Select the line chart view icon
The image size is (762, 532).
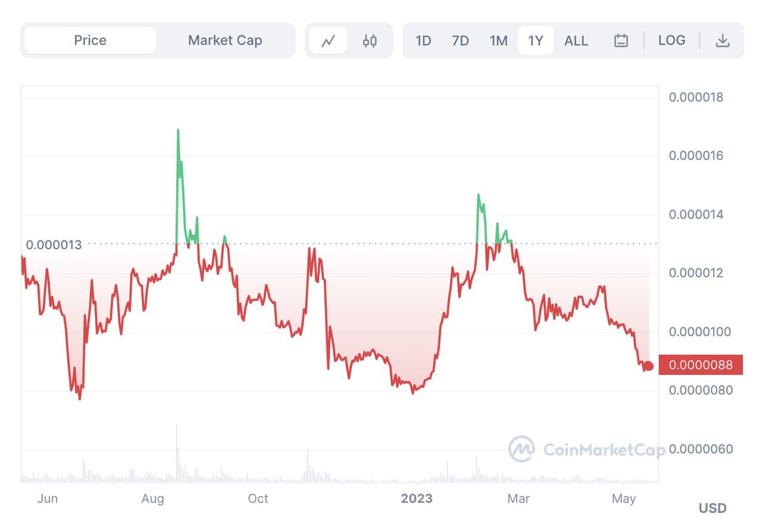click(x=328, y=40)
